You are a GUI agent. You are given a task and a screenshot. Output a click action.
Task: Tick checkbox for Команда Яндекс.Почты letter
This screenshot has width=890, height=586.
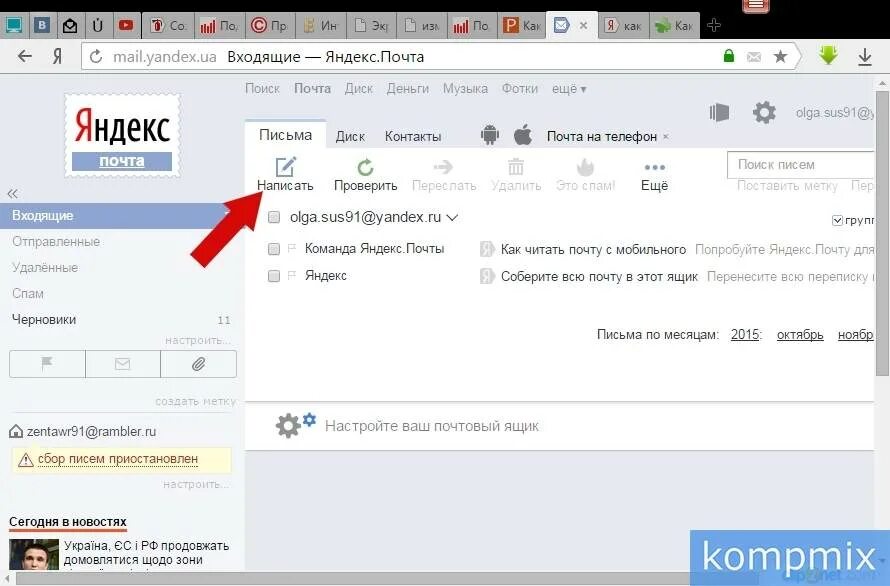click(x=274, y=249)
